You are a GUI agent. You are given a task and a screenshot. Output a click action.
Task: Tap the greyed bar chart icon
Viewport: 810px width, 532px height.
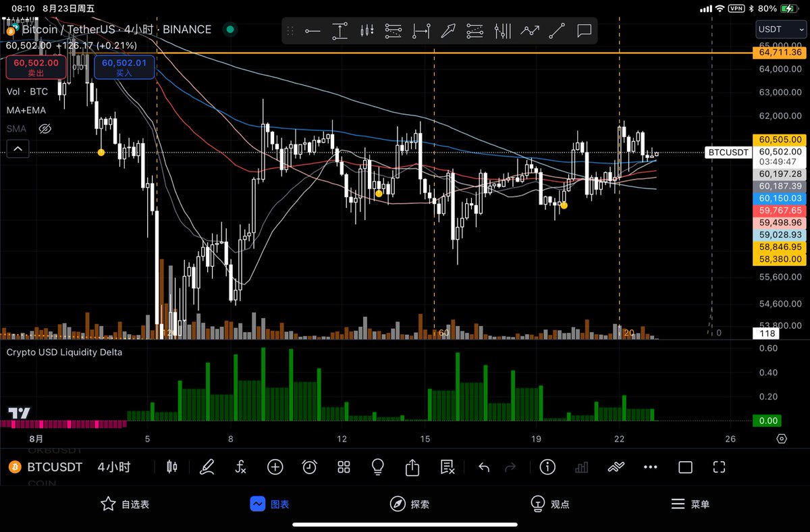coord(580,467)
